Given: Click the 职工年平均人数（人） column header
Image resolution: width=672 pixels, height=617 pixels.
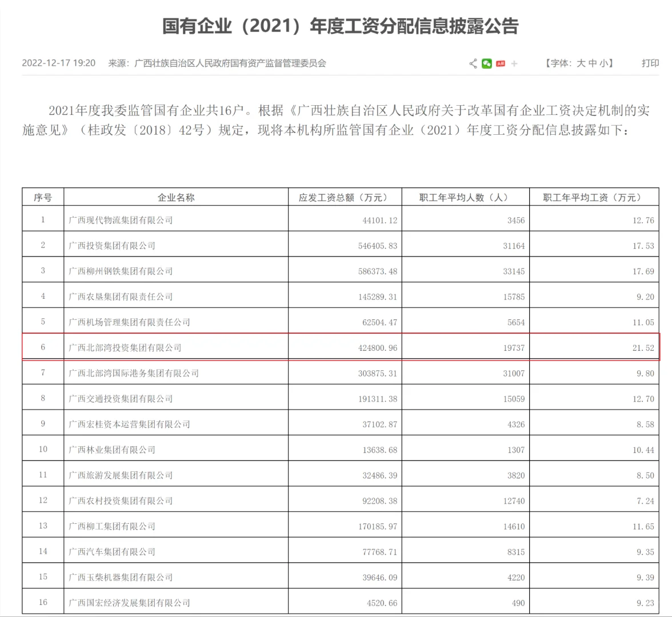Looking at the screenshot, I should pos(466,197).
